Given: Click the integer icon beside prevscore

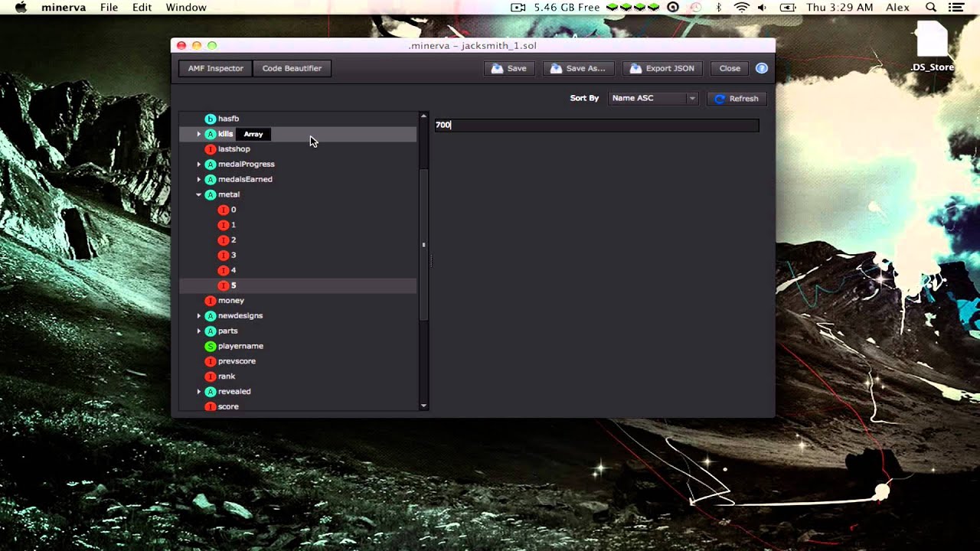Looking at the screenshot, I should coord(211,361).
